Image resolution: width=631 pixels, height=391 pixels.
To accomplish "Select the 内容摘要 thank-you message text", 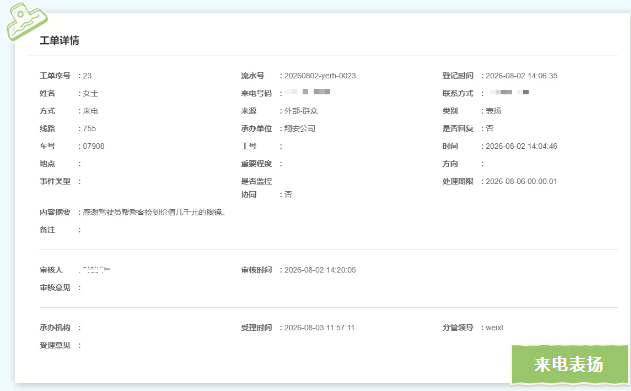I will pyautogui.click(x=154, y=212).
